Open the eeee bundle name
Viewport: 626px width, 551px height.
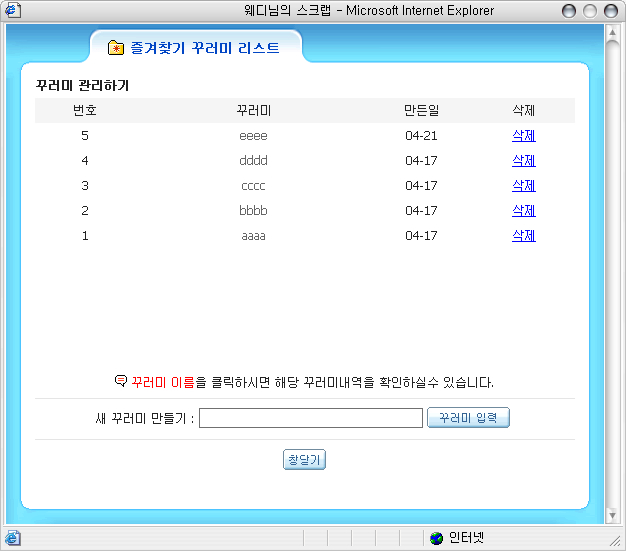253,136
